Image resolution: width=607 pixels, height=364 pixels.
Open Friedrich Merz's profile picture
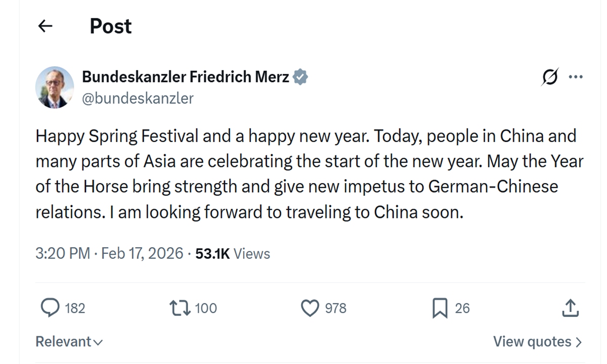click(54, 87)
